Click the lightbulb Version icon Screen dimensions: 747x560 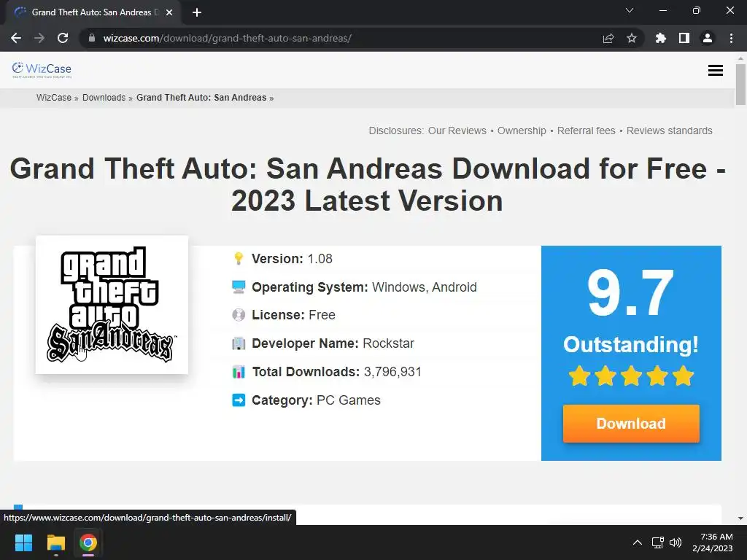click(x=239, y=259)
